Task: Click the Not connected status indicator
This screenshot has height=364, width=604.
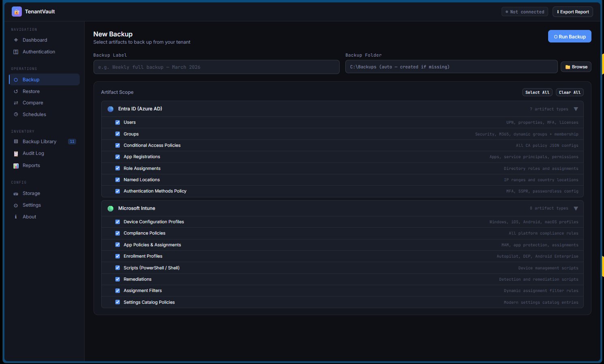Action: [x=525, y=12]
